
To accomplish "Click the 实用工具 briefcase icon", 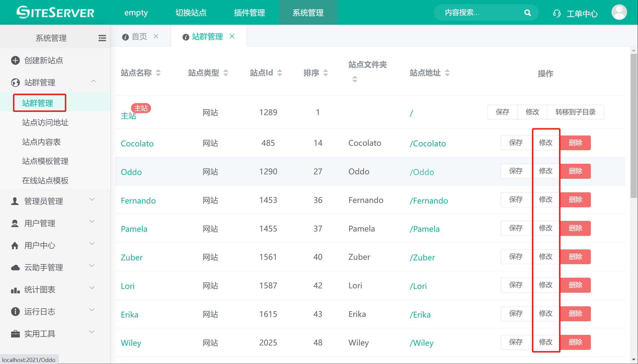I will (15, 334).
